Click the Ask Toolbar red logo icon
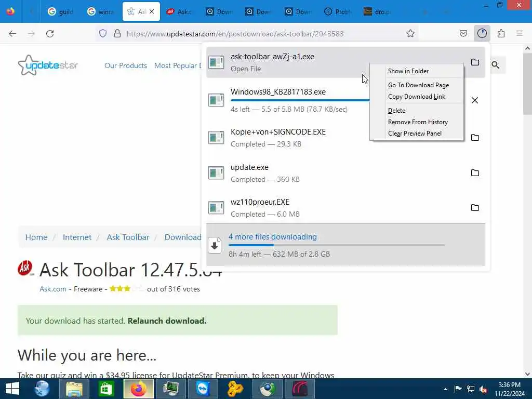 (25, 269)
